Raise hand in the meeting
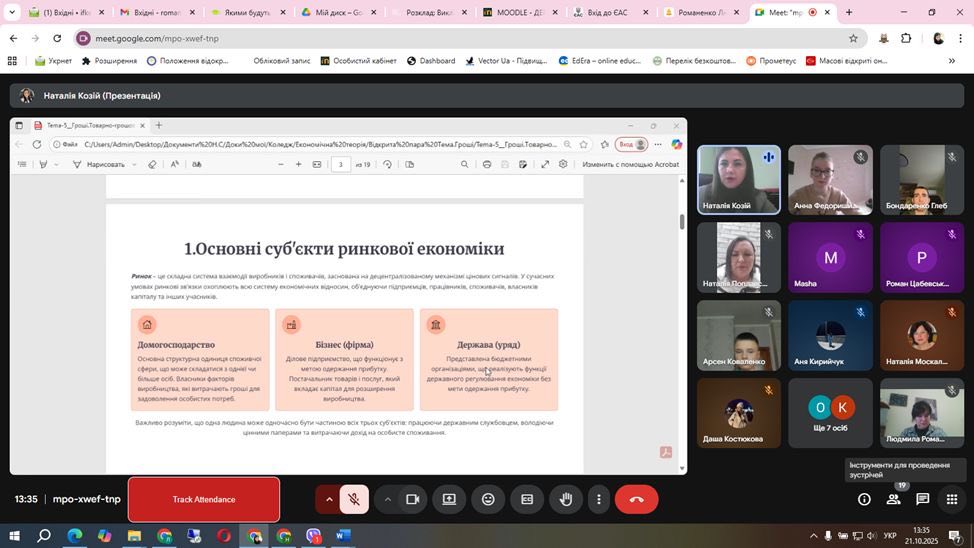This screenshot has height=548, width=974. click(x=566, y=500)
